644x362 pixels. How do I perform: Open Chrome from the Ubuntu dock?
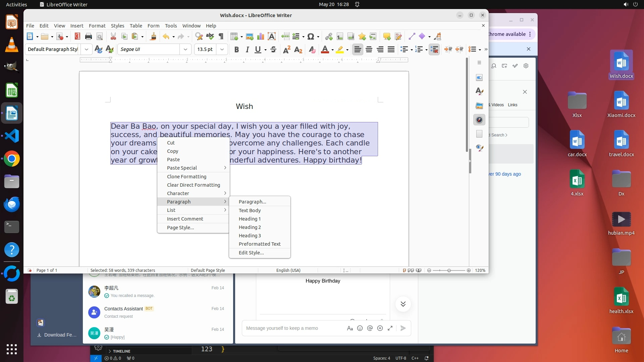tap(12, 159)
